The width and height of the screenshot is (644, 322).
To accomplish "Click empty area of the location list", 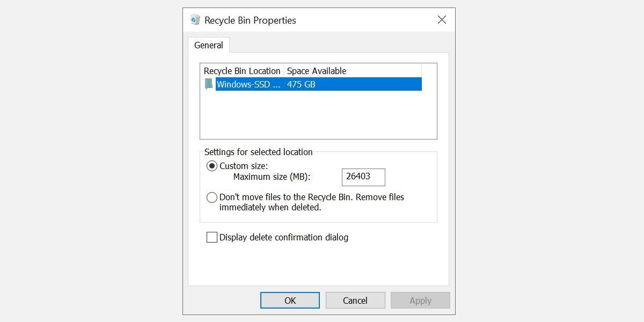I will (x=318, y=115).
